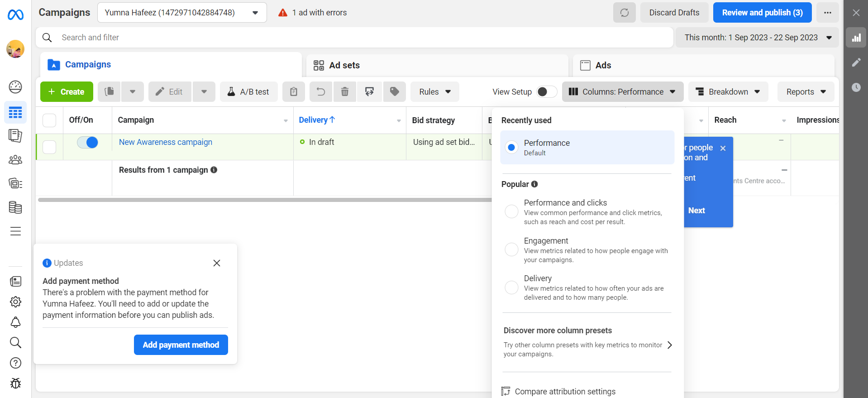The height and width of the screenshot is (398, 868).
Task: Click Review and publish (3) button
Action: pos(763,13)
